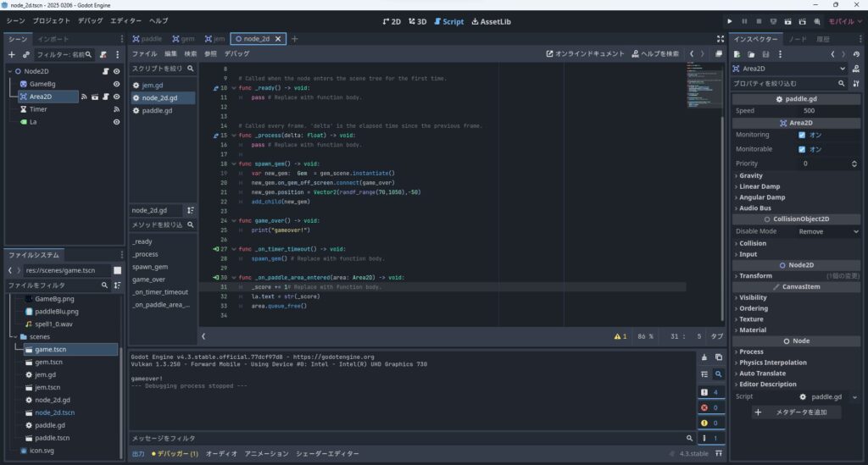868x465 pixels.
Task: Uncheck the Monitoring checkbox
Action: 802,135
